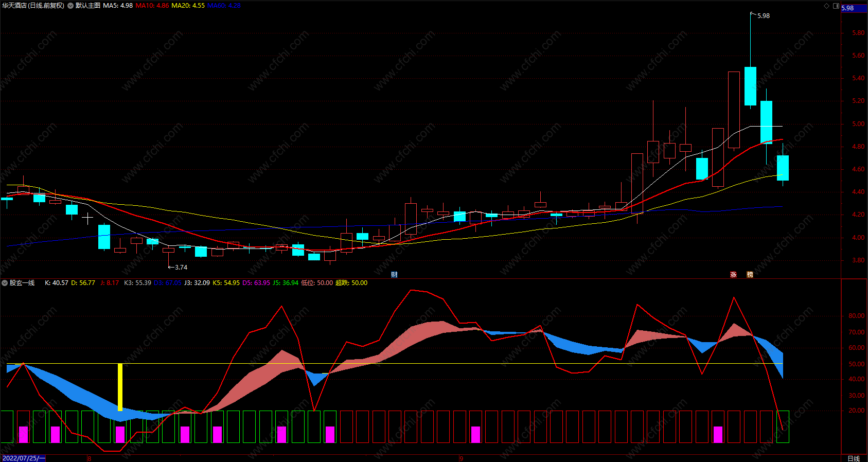The width and height of the screenshot is (868, 462).
Task: Select the 华天酒店(日线.前复权) title label
Action: (x=33, y=6)
